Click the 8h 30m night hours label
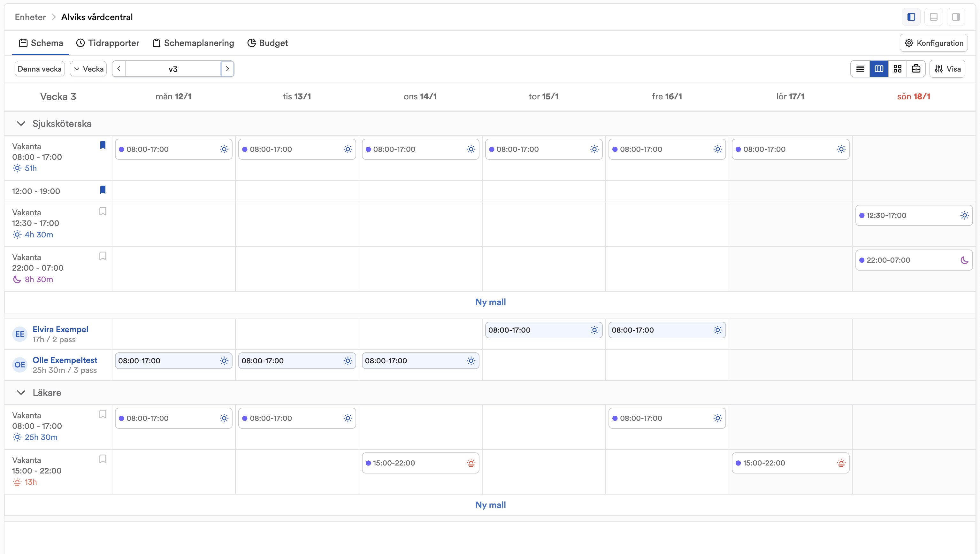The image size is (980, 554). [39, 279]
